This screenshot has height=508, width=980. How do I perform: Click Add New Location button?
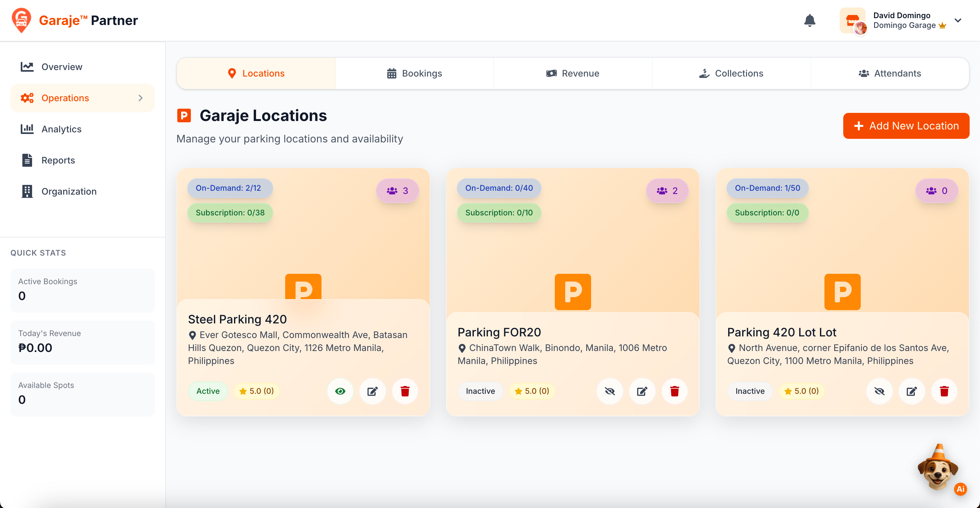(906, 126)
